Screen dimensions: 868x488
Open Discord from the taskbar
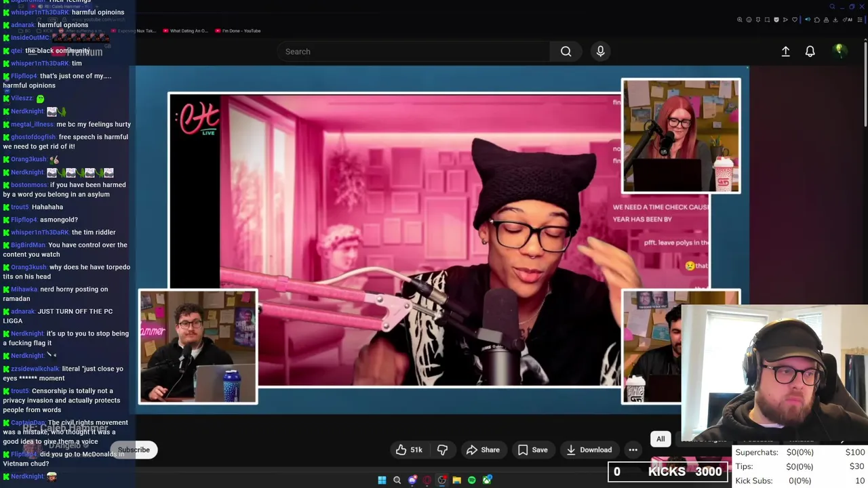412,480
